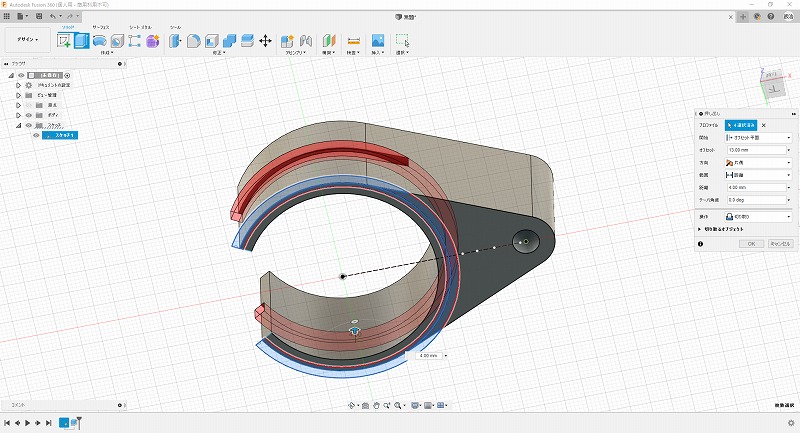Click the Measure tool icon
The height and width of the screenshot is (433, 800).
point(353,41)
